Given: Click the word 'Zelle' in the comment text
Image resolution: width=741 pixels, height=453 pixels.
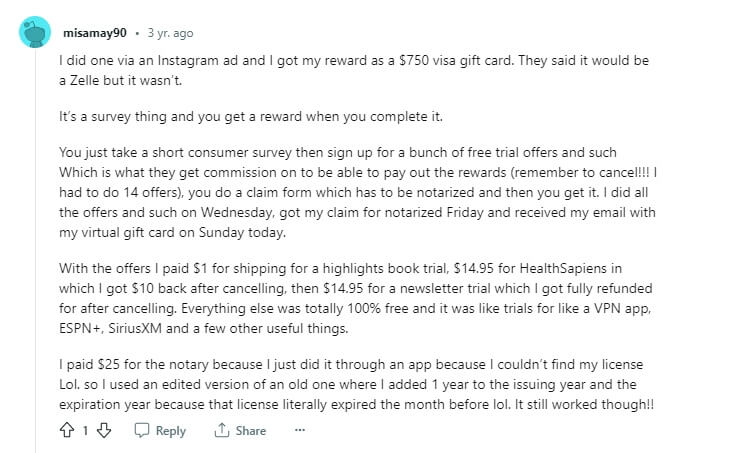Looking at the screenshot, I should click(x=84, y=80).
